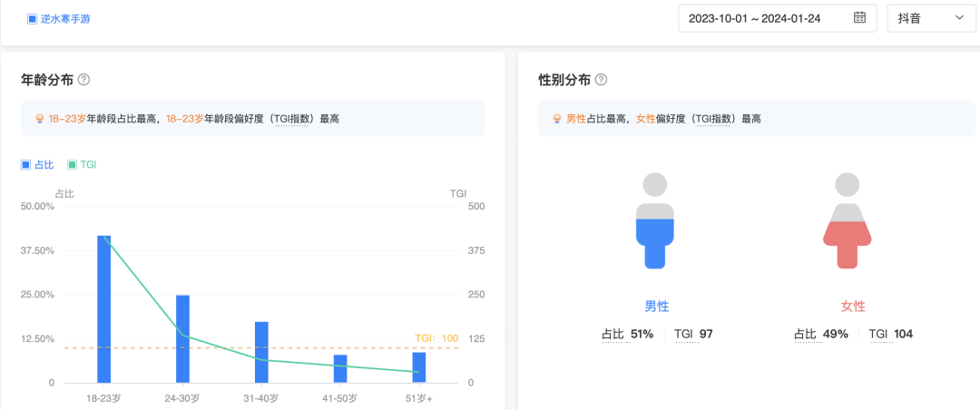Toggle the TGI series legend
The image size is (980, 410).
(x=82, y=165)
